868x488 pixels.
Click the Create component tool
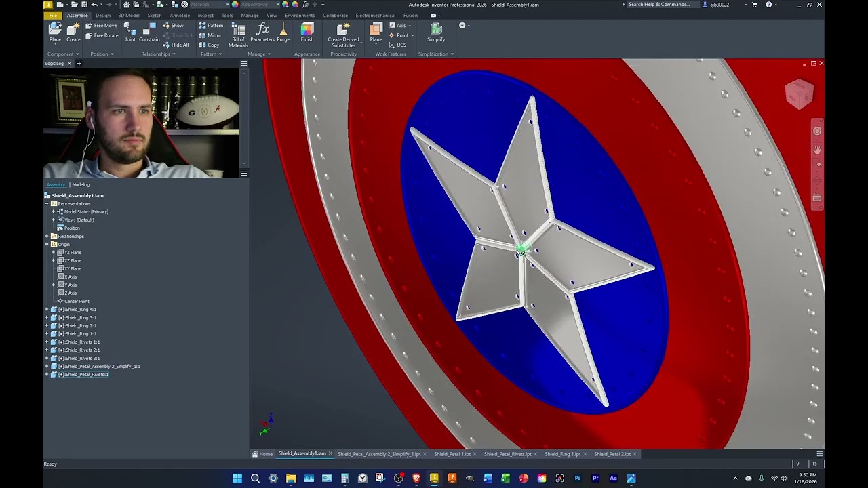[73, 33]
